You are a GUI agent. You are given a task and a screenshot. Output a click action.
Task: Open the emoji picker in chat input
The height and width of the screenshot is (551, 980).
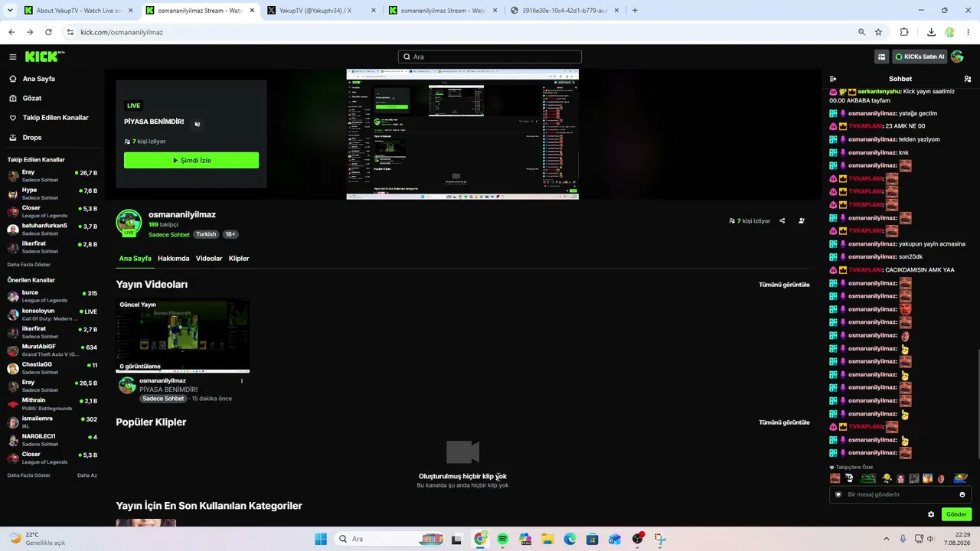point(962,494)
